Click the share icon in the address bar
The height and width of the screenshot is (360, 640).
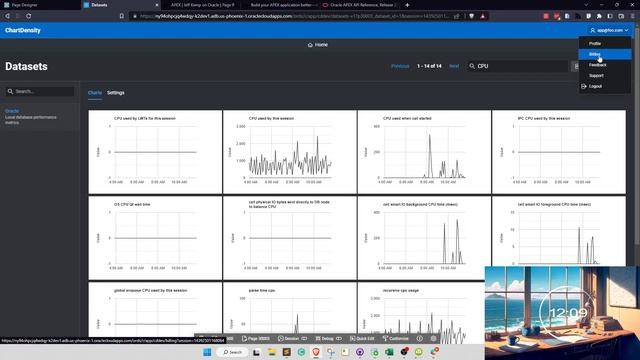[456, 16]
